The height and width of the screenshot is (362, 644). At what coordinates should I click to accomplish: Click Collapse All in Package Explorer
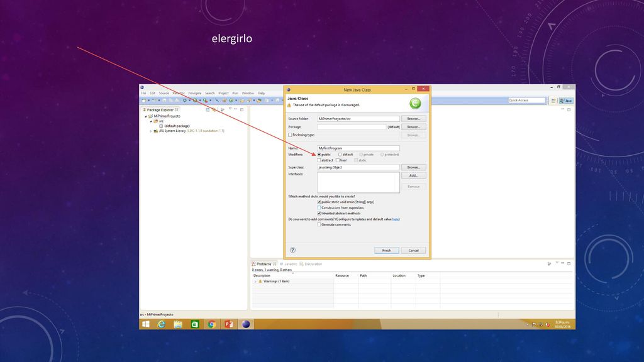pos(208,109)
